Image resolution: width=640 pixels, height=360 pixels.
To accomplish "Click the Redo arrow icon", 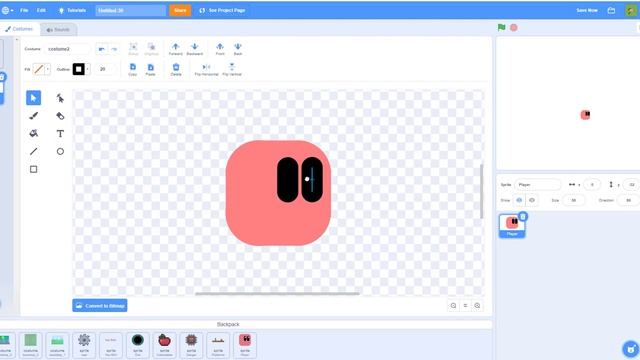I will pyautogui.click(x=114, y=49).
